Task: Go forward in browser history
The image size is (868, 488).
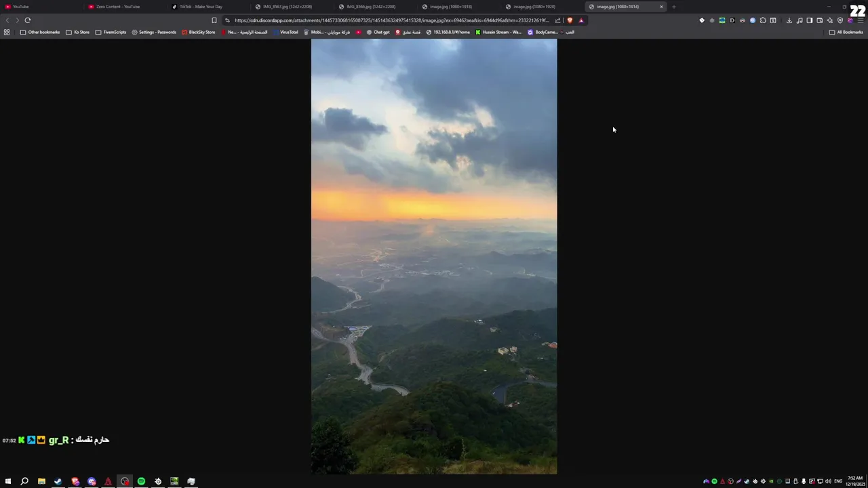Action: [17, 20]
